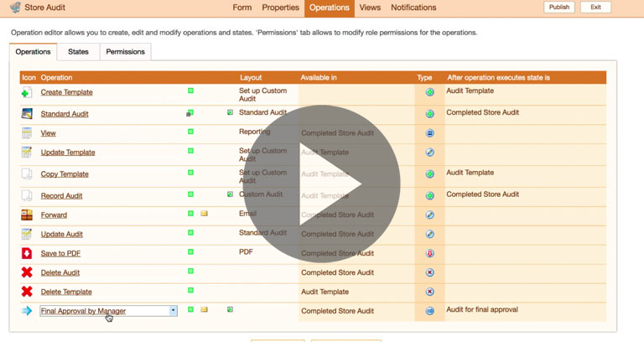
Task: Click the Exit button
Action: (x=595, y=8)
